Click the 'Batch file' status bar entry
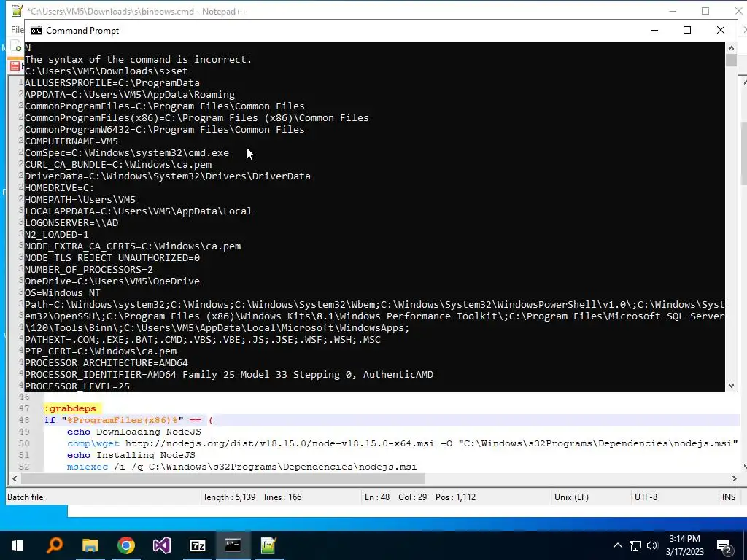Viewport: 747px width, 560px height. pyautogui.click(x=26, y=497)
